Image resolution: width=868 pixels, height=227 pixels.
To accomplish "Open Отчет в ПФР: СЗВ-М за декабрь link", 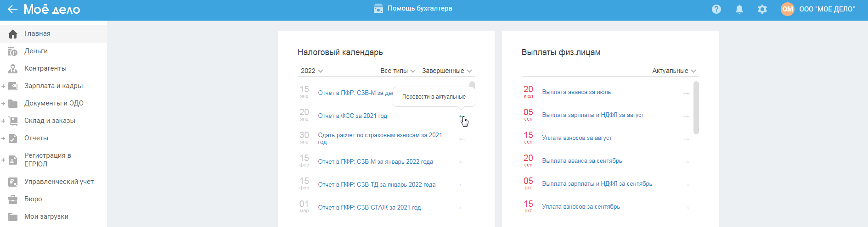I will [355, 93].
